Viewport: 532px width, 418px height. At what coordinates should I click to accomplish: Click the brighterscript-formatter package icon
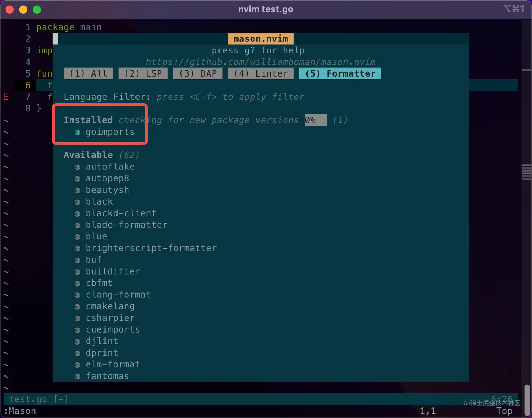coord(77,249)
